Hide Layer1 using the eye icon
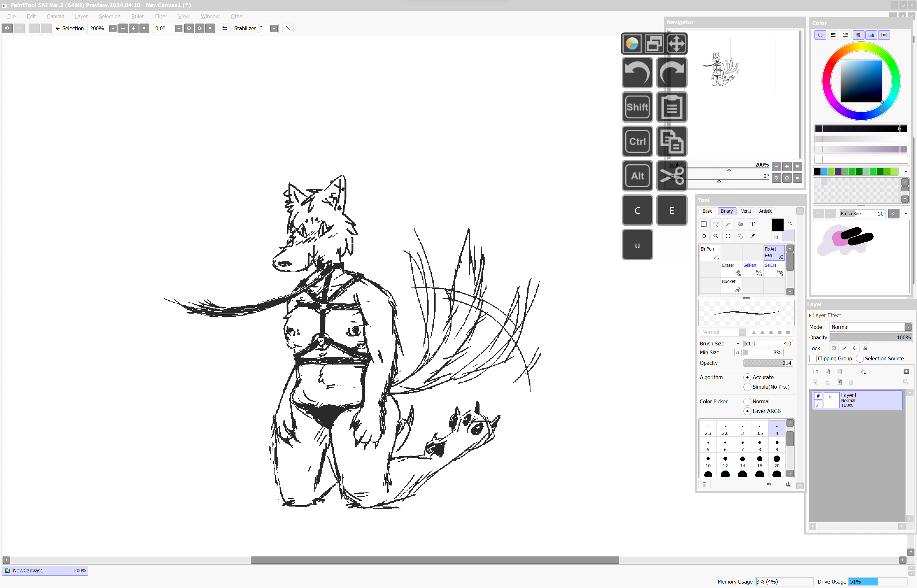The height and width of the screenshot is (588, 917). [x=818, y=396]
